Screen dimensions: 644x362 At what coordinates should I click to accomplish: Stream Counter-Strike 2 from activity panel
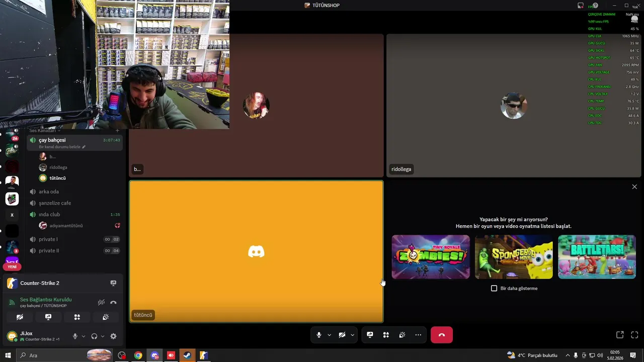click(x=113, y=283)
